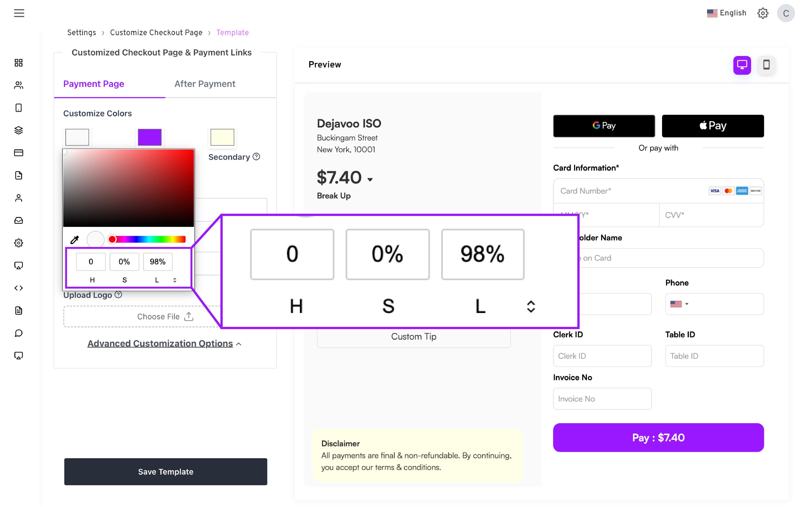Go to Customize Checkout Page breadcrumb
Viewport: 812px width, 507px height.
(156, 33)
